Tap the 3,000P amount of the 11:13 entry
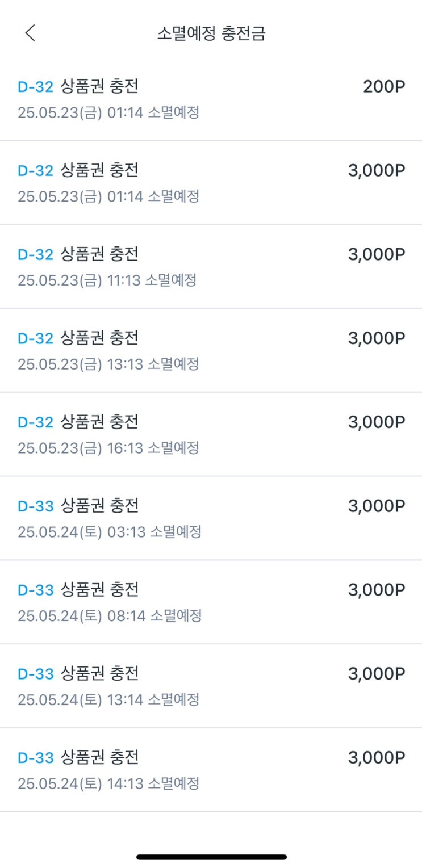The image size is (422, 868). point(377,254)
